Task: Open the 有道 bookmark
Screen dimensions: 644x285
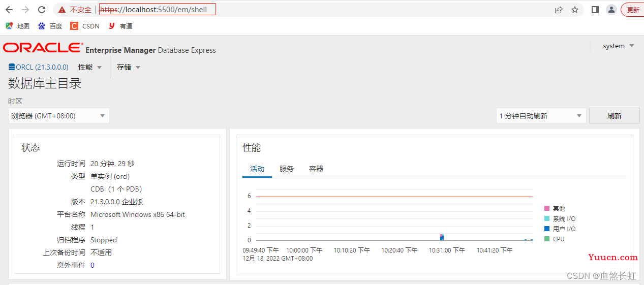Action: pos(120,26)
